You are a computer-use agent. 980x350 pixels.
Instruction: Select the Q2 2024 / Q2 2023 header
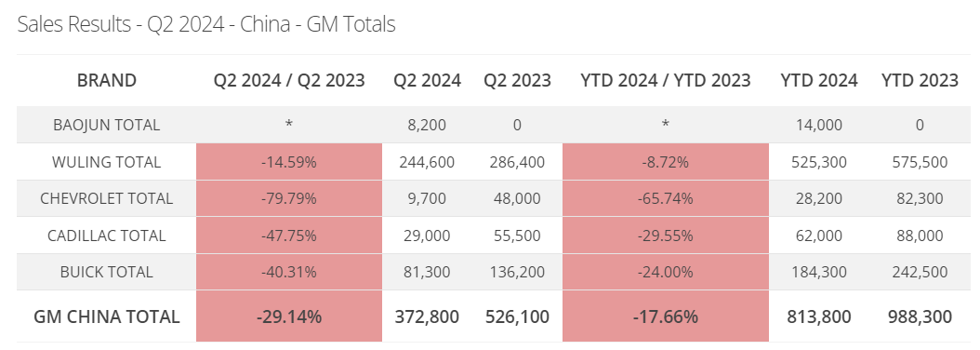tap(289, 80)
